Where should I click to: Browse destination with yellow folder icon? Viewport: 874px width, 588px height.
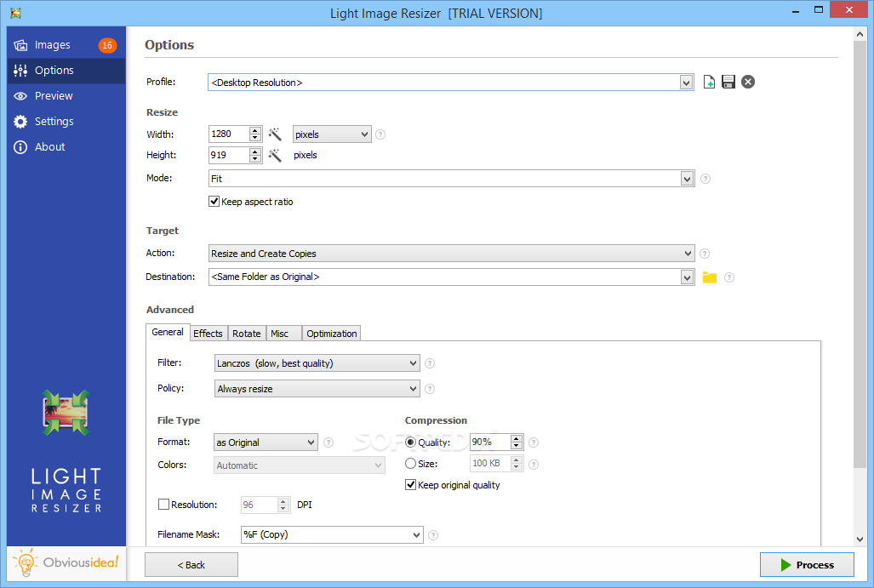click(x=710, y=277)
